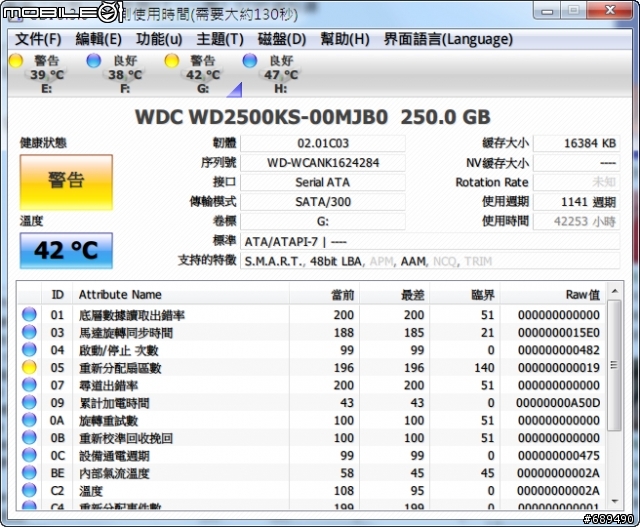The width and height of the screenshot is (640, 527).
Task: Select drive G: with yellow warning status
Action: point(193,74)
